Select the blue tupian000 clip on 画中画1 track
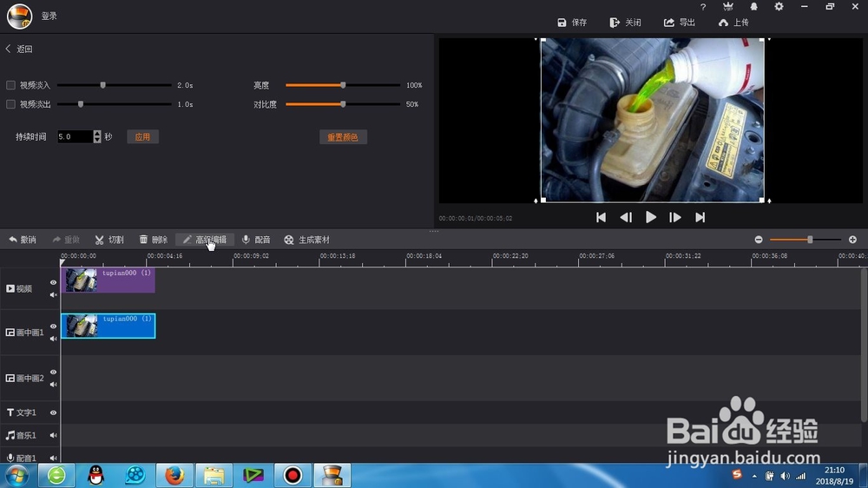 (x=108, y=326)
